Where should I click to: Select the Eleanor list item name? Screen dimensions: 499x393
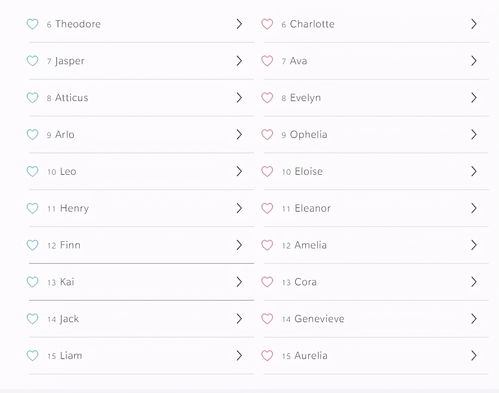pyautogui.click(x=313, y=208)
